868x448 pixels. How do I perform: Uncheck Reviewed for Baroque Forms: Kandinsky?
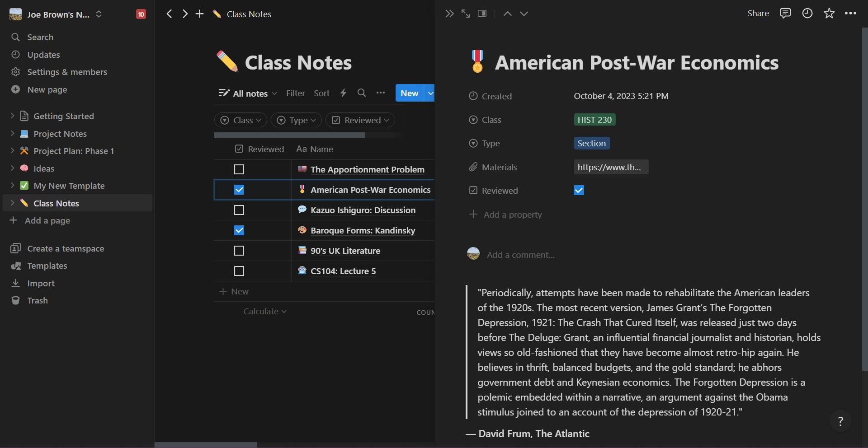coord(239,230)
